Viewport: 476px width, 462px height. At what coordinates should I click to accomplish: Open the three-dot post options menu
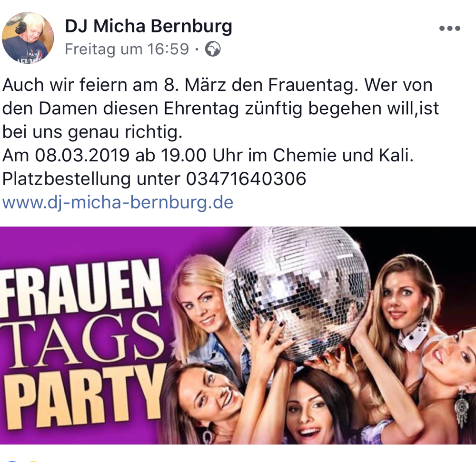(x=450, y=29)
